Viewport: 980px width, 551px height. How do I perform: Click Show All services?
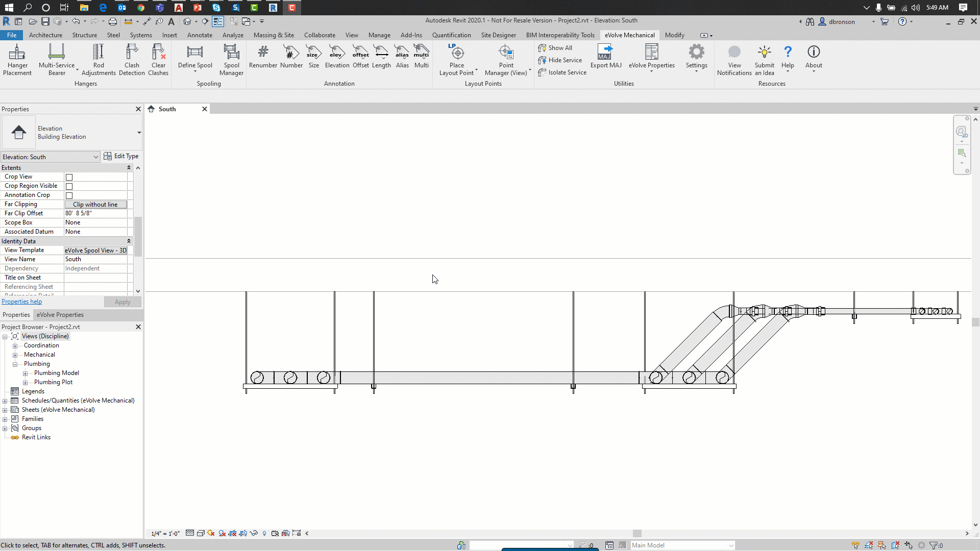(555, 48)
